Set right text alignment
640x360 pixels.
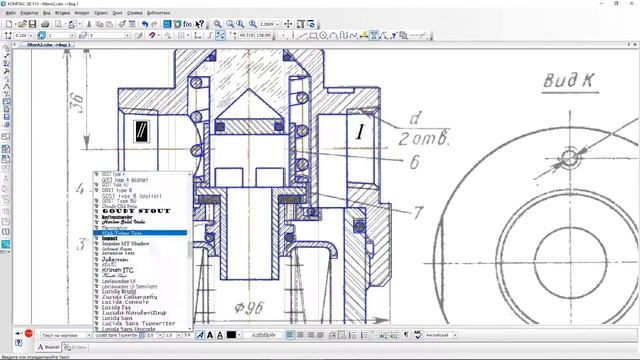click(x=311, y=335)
